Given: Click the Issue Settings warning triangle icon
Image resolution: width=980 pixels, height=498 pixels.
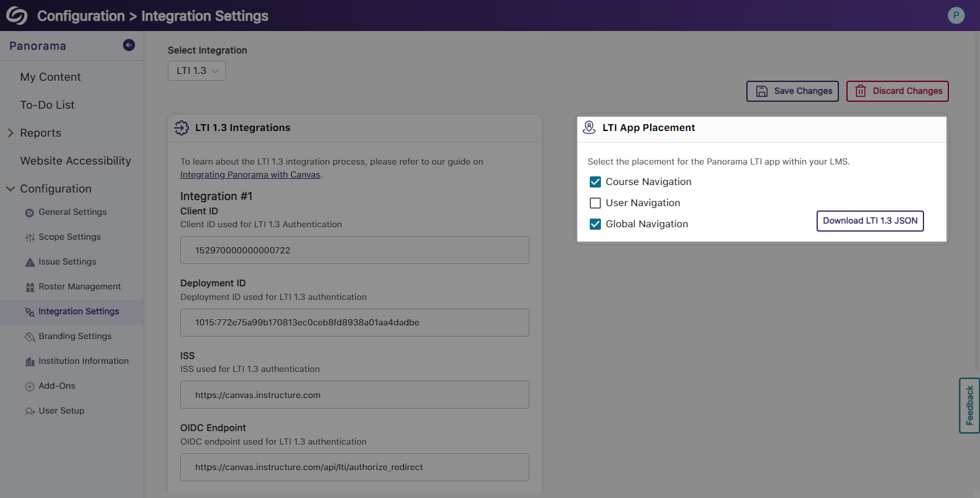Looking at the screenshot, I should point(29,263).
